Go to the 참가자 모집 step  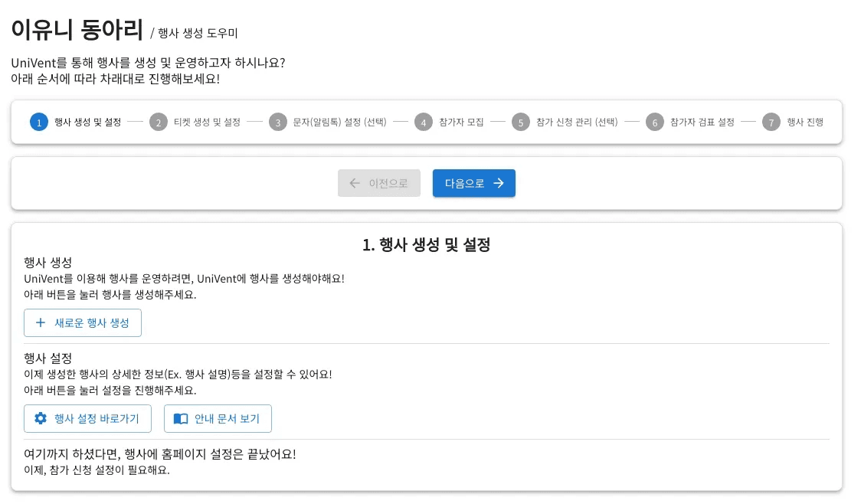click(x=461, y=123)
